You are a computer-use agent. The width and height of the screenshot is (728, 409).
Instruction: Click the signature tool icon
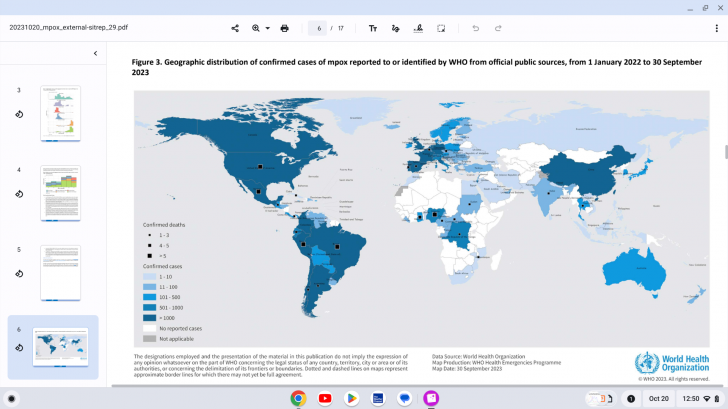coord(418,28)
